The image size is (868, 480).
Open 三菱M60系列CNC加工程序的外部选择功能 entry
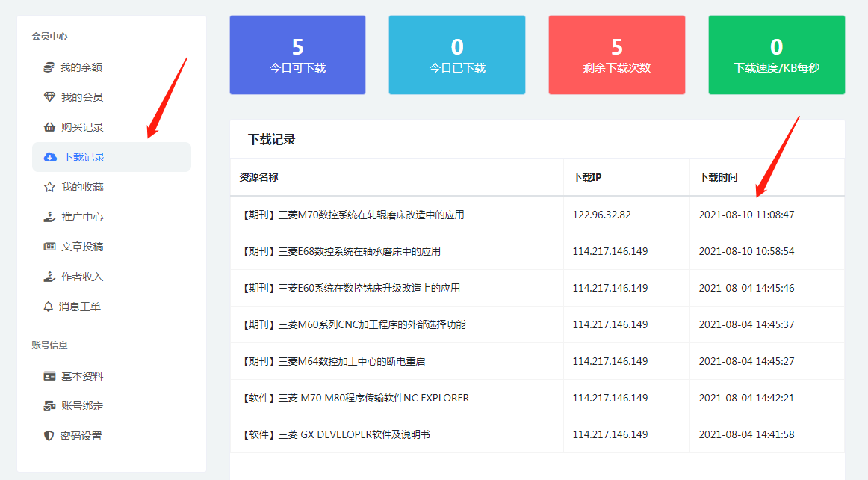(353, 324)
